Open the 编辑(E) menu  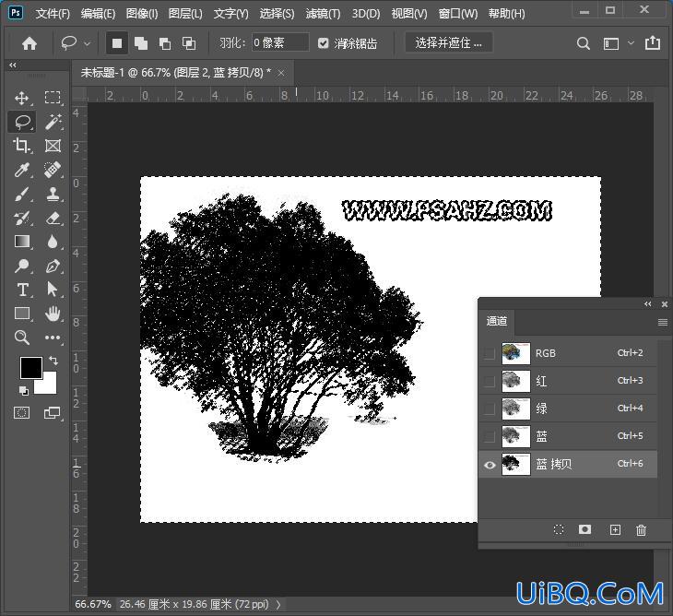[98, 14]
